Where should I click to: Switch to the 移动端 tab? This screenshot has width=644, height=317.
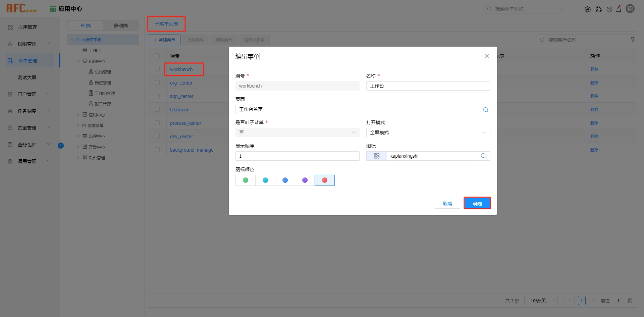click(121, 25)
